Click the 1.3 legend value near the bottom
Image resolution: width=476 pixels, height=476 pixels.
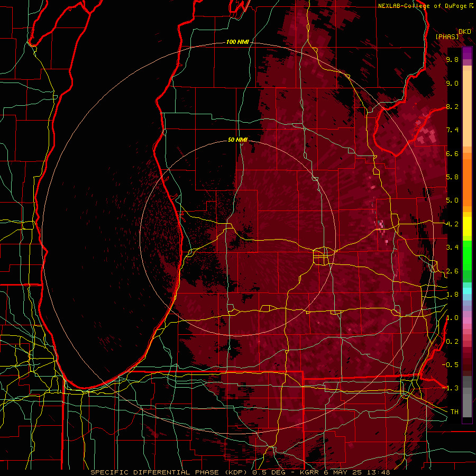(x=452, y=388)
